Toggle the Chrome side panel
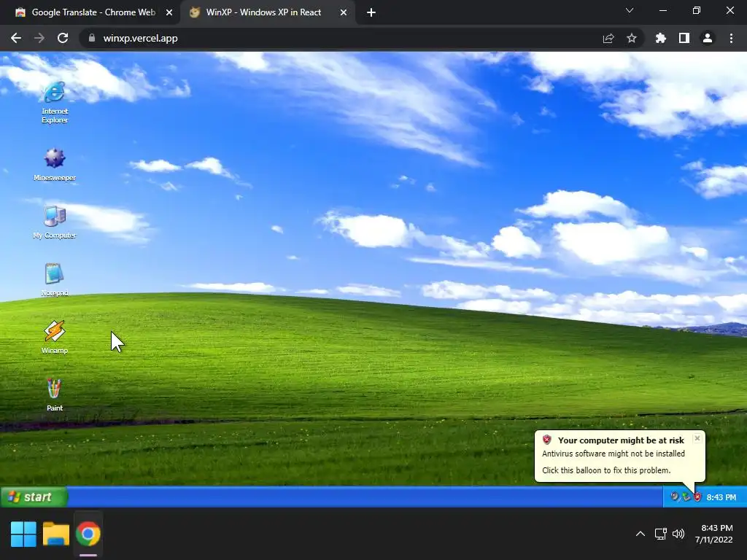 click(684, 38)
